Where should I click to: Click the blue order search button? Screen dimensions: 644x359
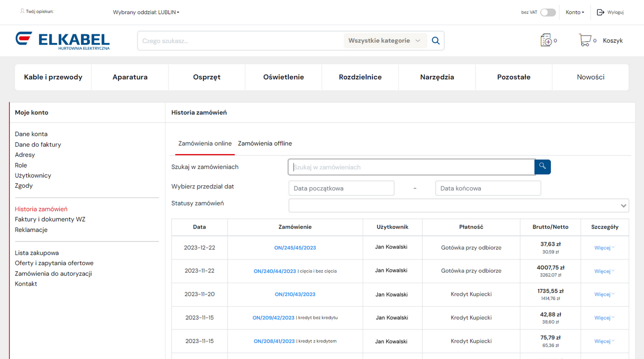click(x=542, y=167)
